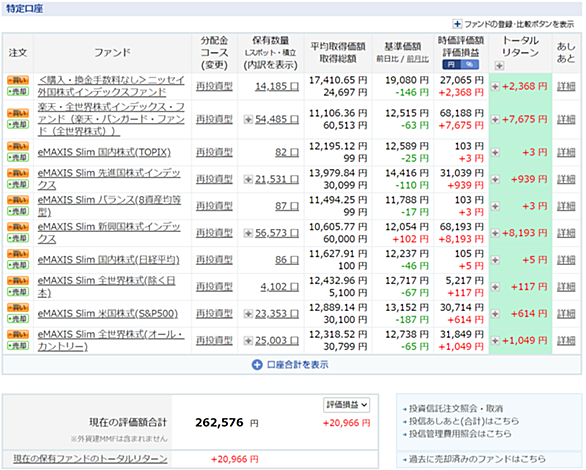The image size is (586, 470).
Task: Click 買い for eMAXIS Slim 新興国株式インデックス
Action: coord(18,227)
